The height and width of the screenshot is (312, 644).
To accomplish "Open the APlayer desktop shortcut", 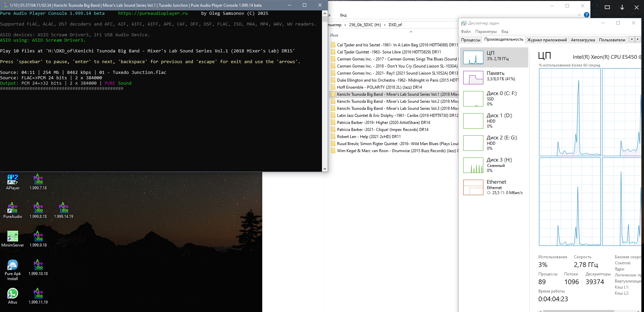I will 13,182.
